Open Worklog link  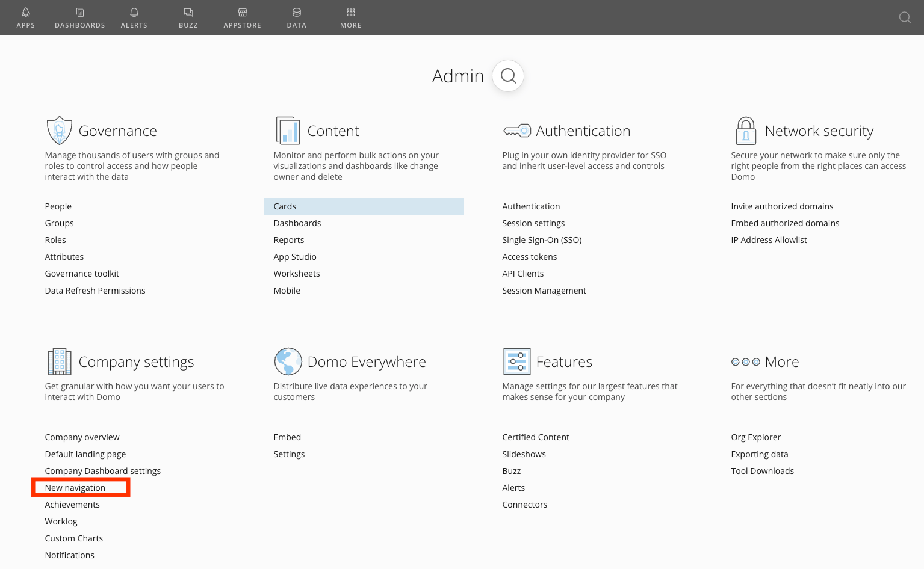[x=61, y=521]
